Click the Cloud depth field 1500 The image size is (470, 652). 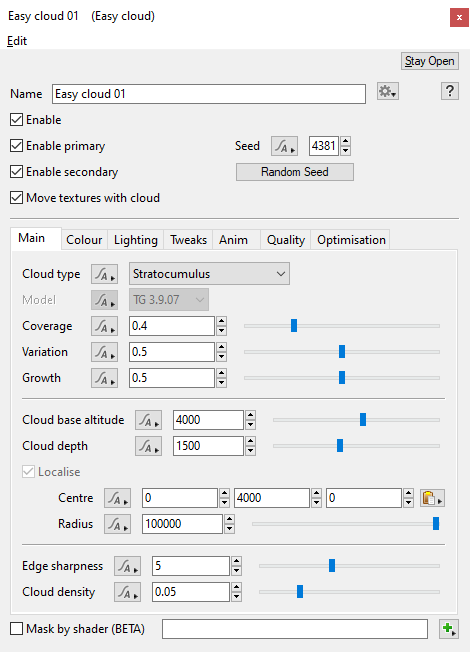pos(208,446)
